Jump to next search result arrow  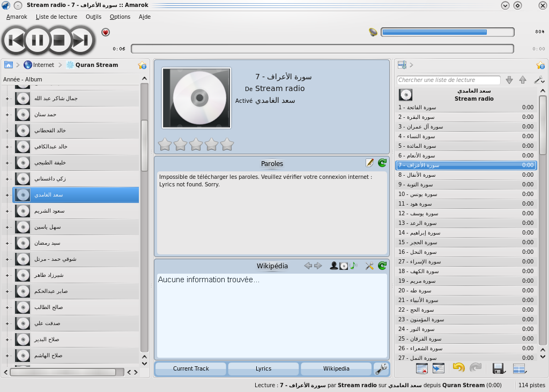509,80
